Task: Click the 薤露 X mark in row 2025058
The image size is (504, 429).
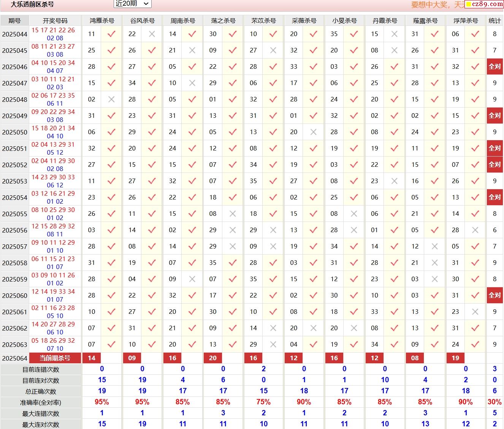Action: click(435, 263)
